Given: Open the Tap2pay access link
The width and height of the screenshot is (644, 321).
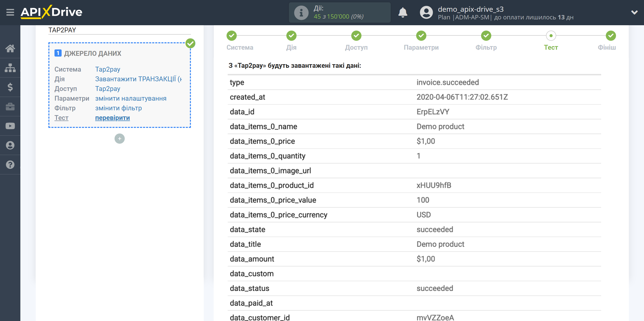Looking at the screenshot, I should (x=108, y=89).
